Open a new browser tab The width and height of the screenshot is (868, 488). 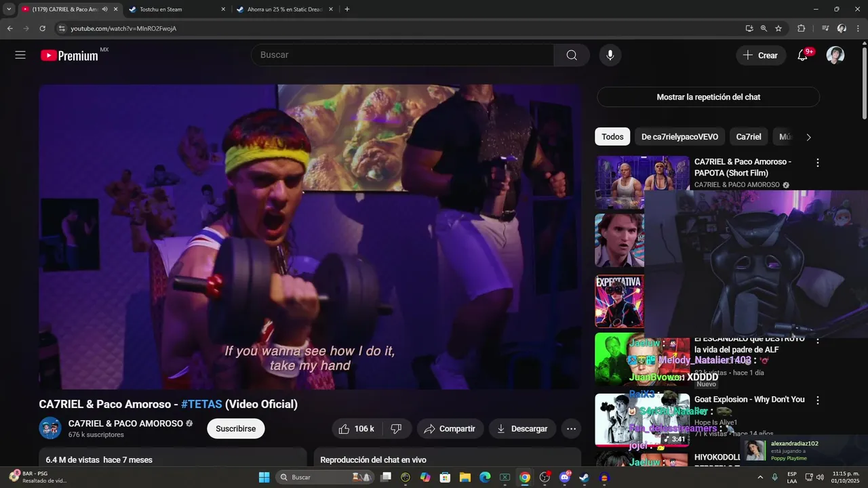pos(347,9)
